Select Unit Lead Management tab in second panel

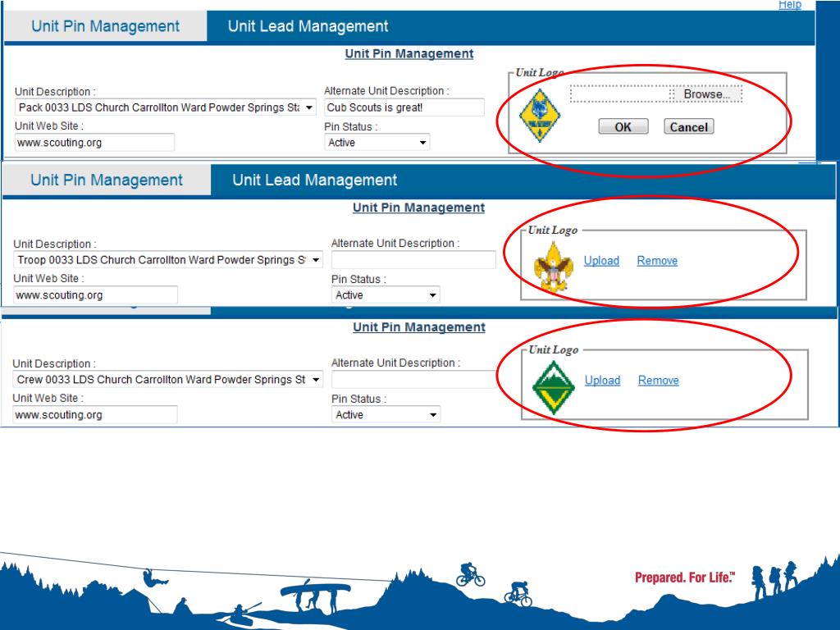click(314, 180)
